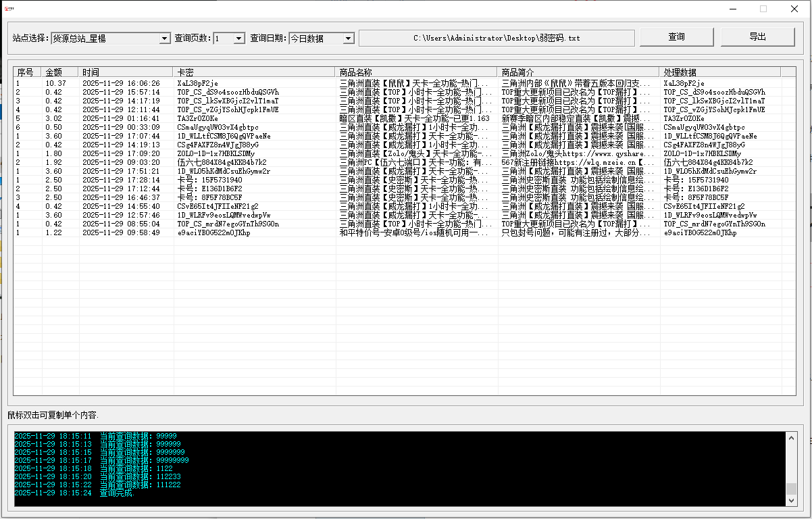Open the 站点选择 site dropdown

coord(164,39)
